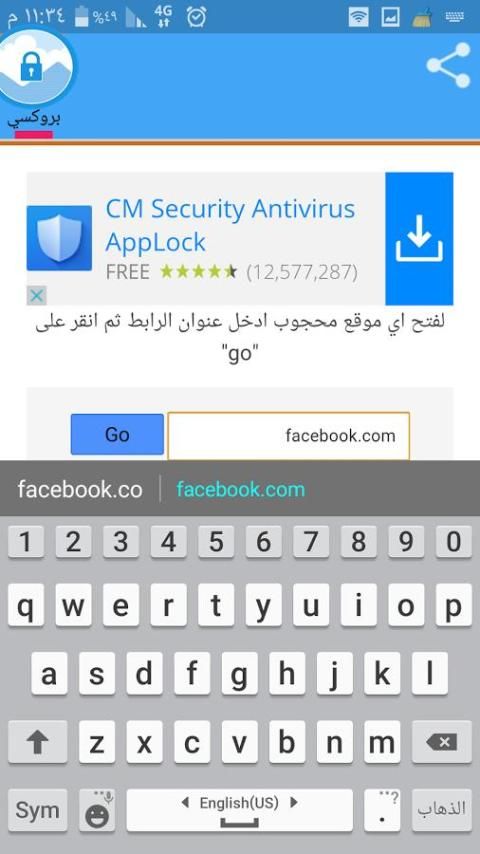Tap the share icon in header
480x854 pixels.
[448, 65]
